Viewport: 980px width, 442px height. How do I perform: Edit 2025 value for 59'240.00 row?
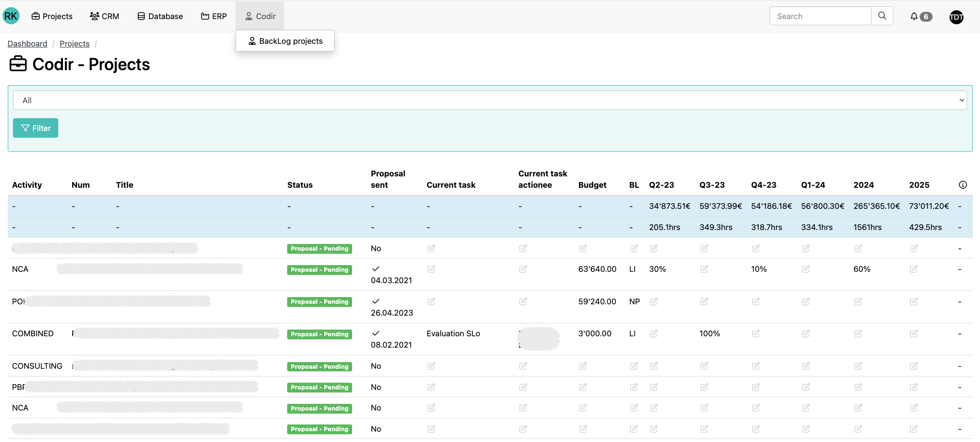click(914, 302)
